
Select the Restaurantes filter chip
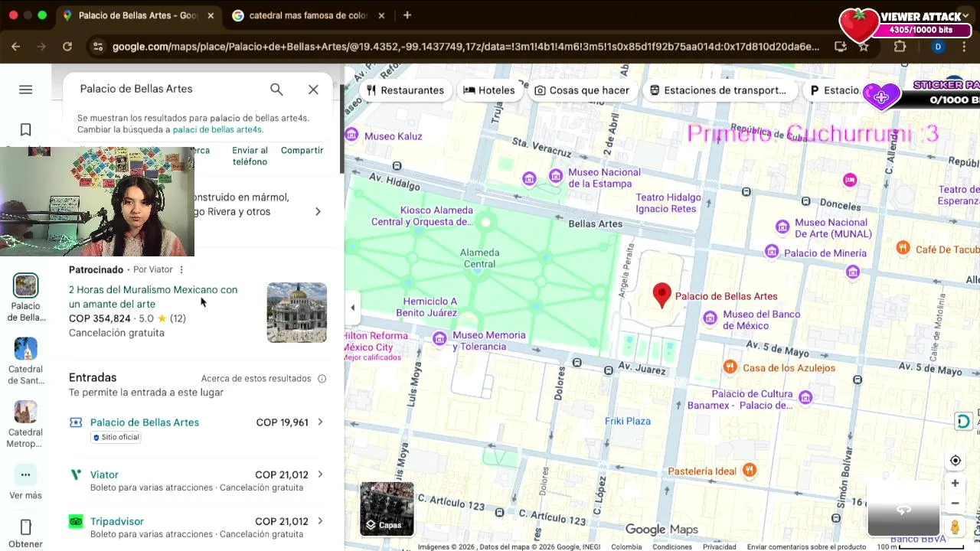click(x=405, y=90)
